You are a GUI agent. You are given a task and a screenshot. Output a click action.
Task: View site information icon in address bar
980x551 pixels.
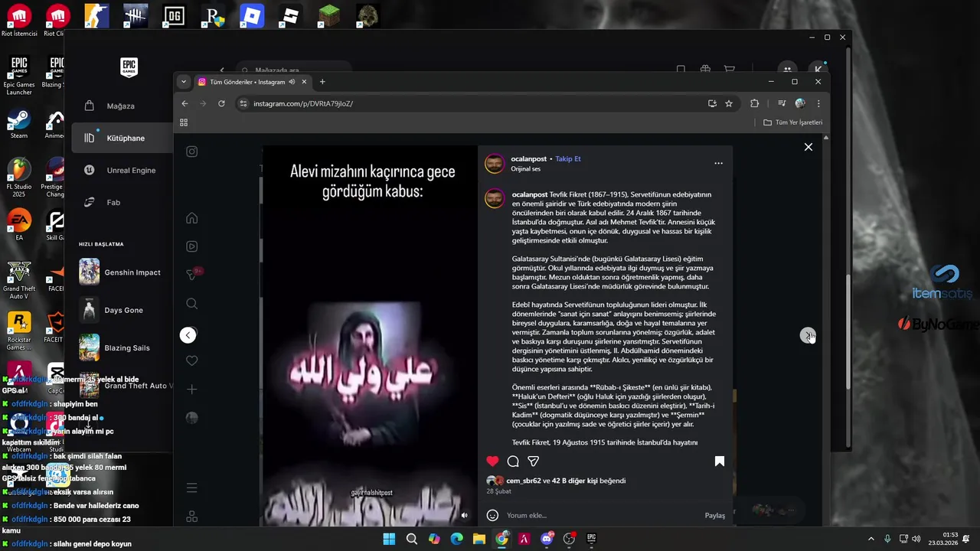243,103
